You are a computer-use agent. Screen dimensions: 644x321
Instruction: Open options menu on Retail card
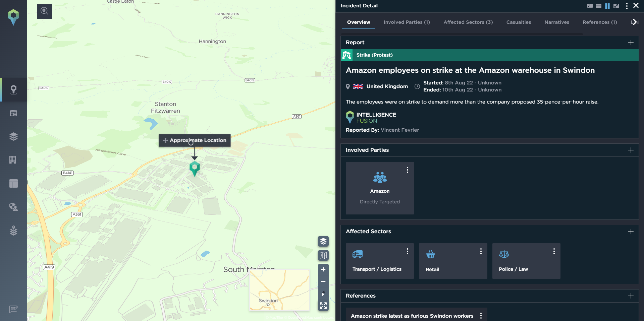pos(481,251)
